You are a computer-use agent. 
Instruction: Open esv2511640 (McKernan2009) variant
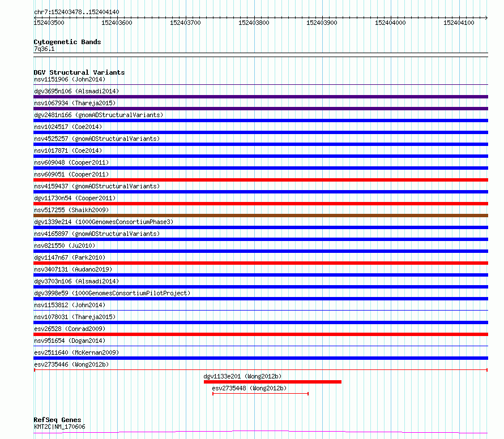[x=76, y=352]
